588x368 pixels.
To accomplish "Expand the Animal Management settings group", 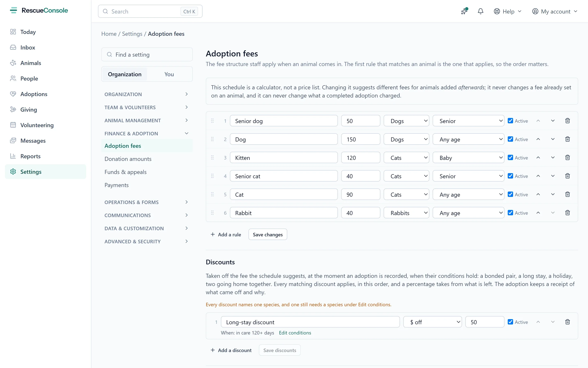I will pyautogui.click(x=147, y=120).
